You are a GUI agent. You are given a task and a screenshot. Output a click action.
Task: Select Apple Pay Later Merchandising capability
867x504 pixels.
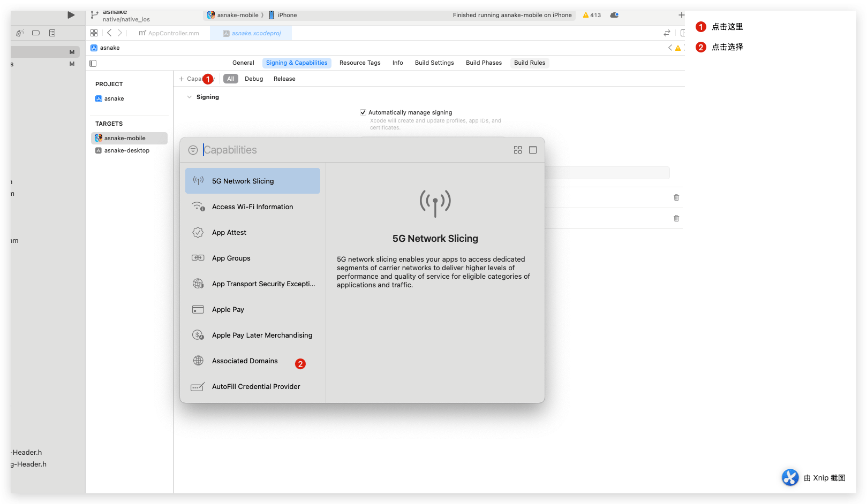[253, 335]
